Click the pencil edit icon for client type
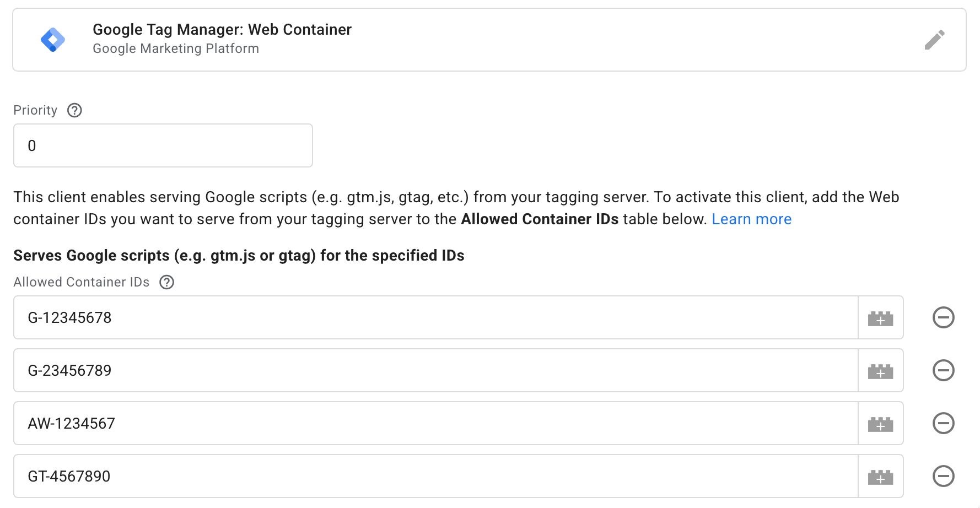The image size is (980, 508). [x=934, y=40]
